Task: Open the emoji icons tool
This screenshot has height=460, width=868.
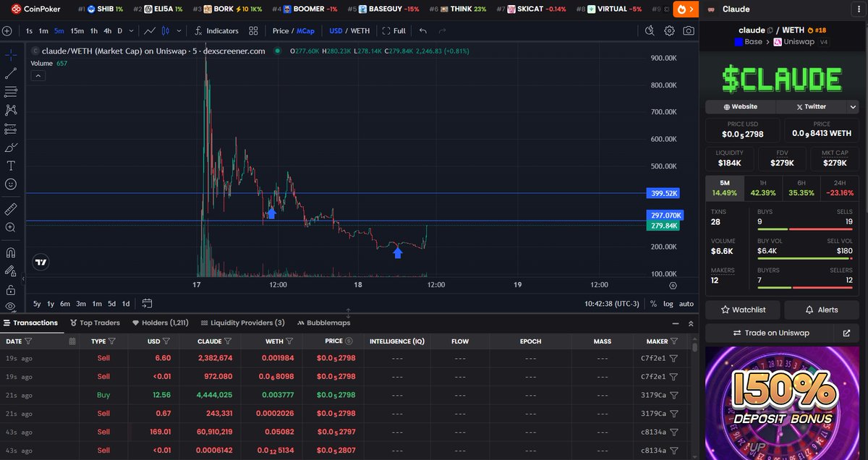Action: (x=11, y=184)
